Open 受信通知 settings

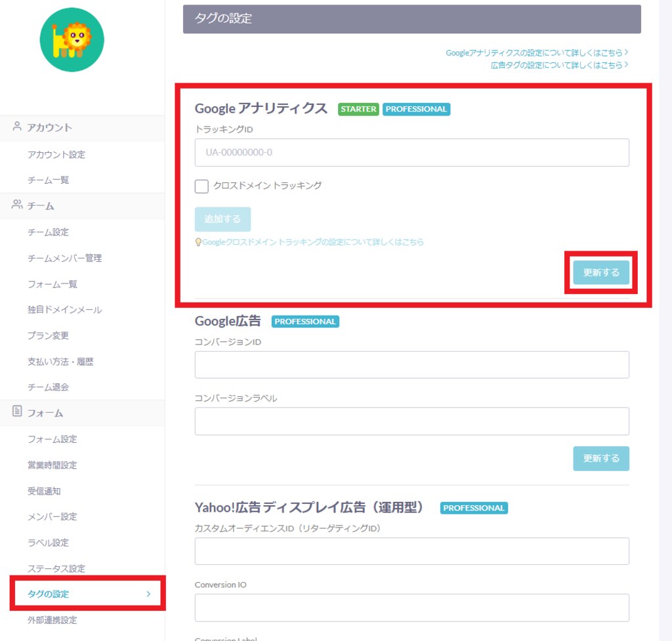coord(44,491)
